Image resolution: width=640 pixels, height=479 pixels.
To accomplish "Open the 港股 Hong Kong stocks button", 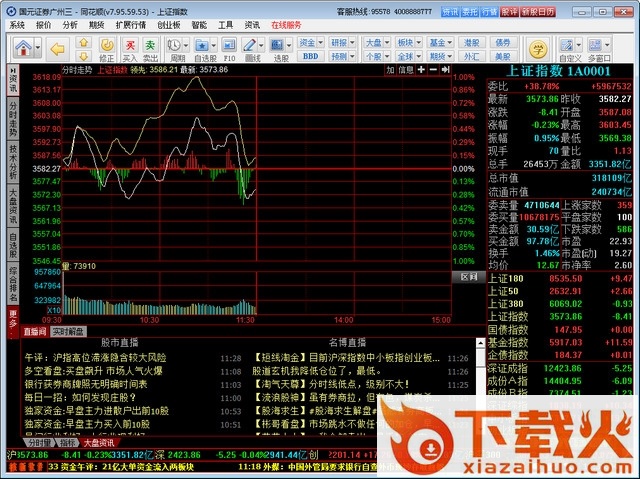I will tap(471, 42).
